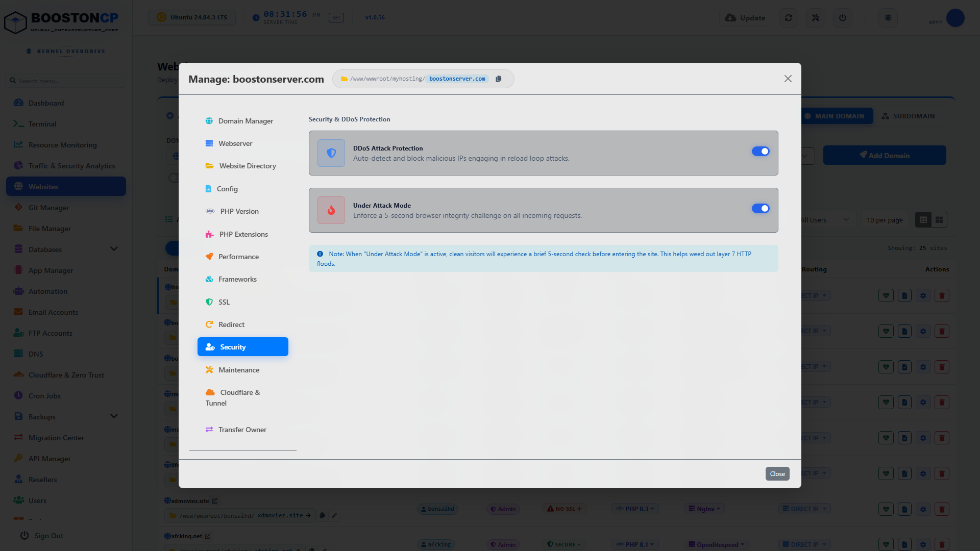Click NO SSL badge for xdmoviez.site
Viewport: 980px width, 551px height.
(565, 509)
